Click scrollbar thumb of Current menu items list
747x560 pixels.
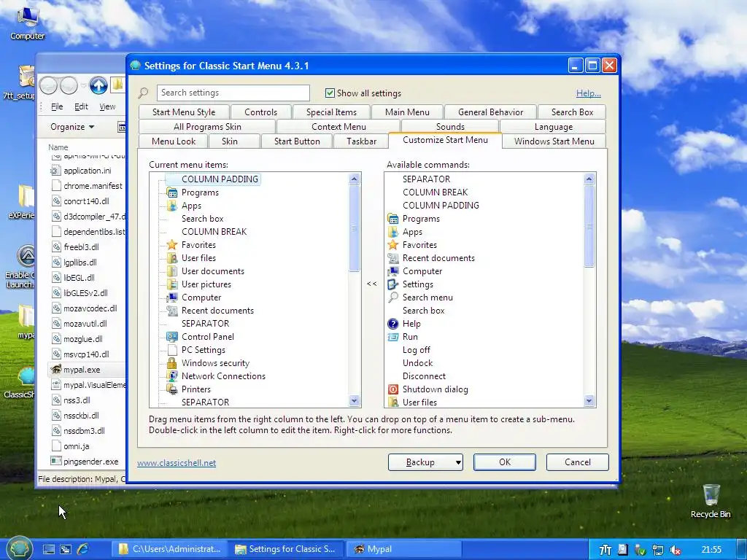coord(354,228)
